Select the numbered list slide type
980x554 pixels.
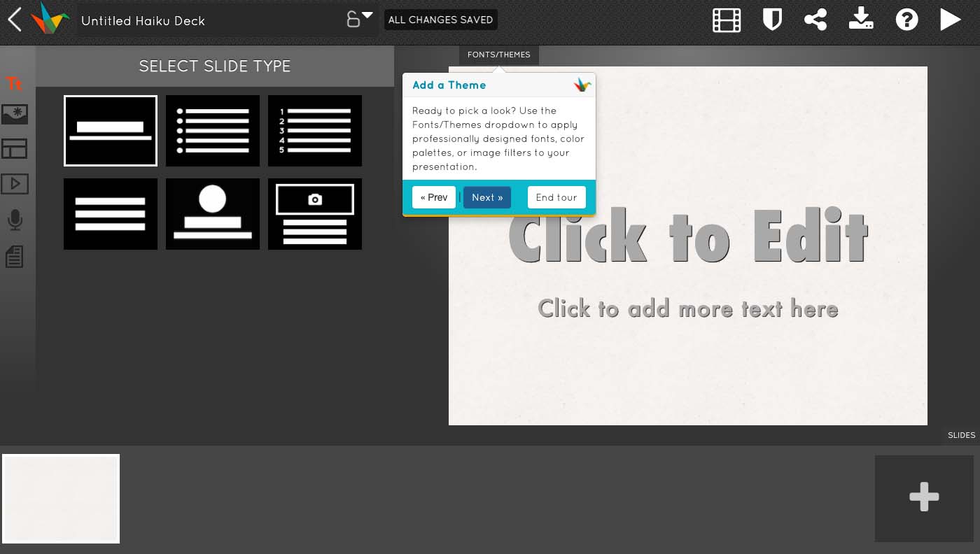click(315, 131)
